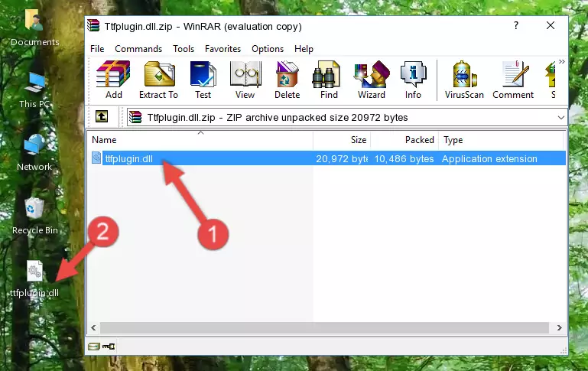Click the Application extension type cell
This screenshot has height=371, width=588.
pyautogui.click(x=489, y=158)
